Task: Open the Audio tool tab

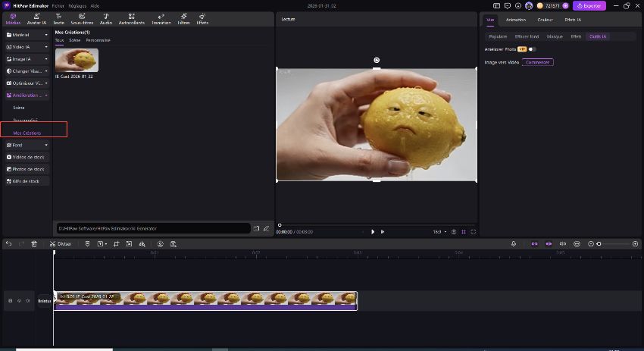Action: coord(106,19)
